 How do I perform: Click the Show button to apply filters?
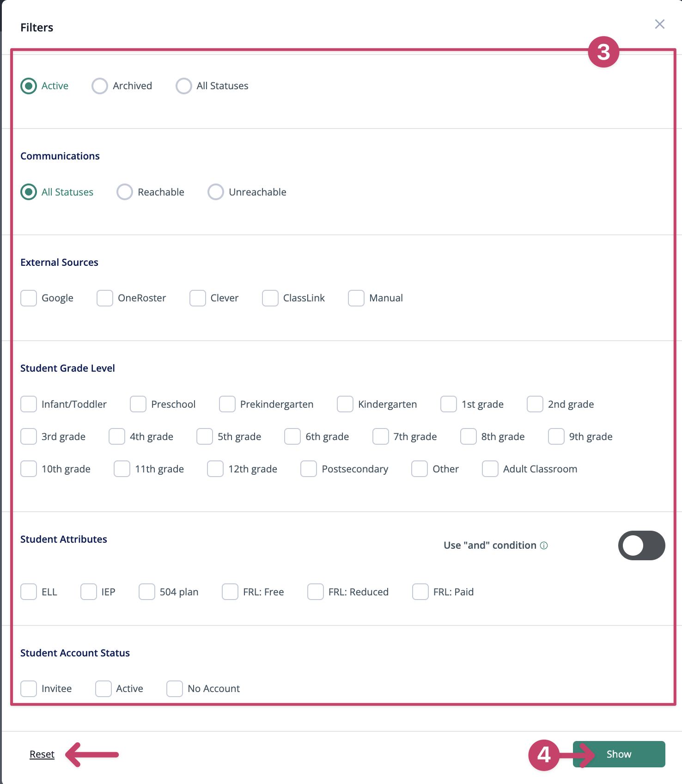click(619, 754)
